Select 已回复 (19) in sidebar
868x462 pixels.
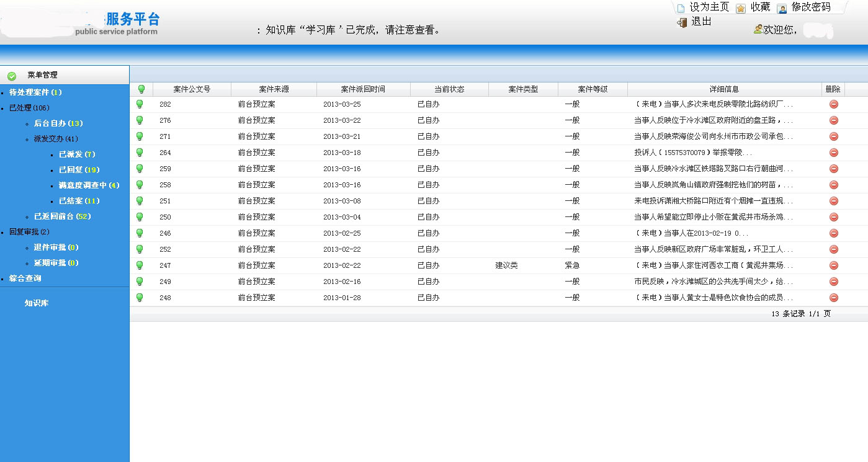[79, 170]
